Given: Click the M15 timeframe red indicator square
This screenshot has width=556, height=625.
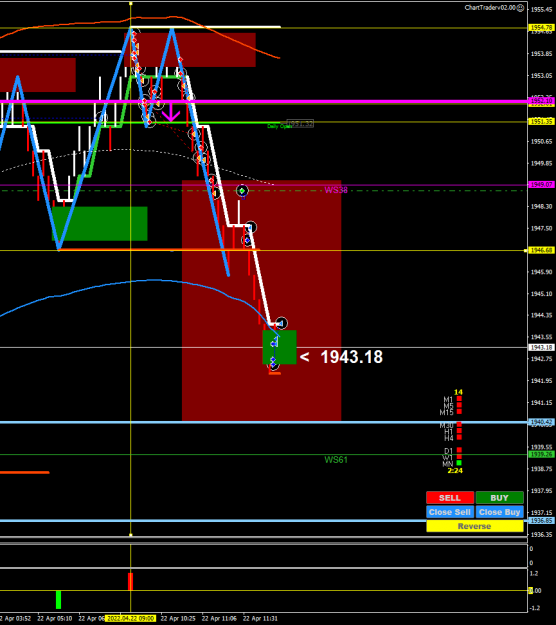Looking at the screenshot, I should (x=459, y=411).
